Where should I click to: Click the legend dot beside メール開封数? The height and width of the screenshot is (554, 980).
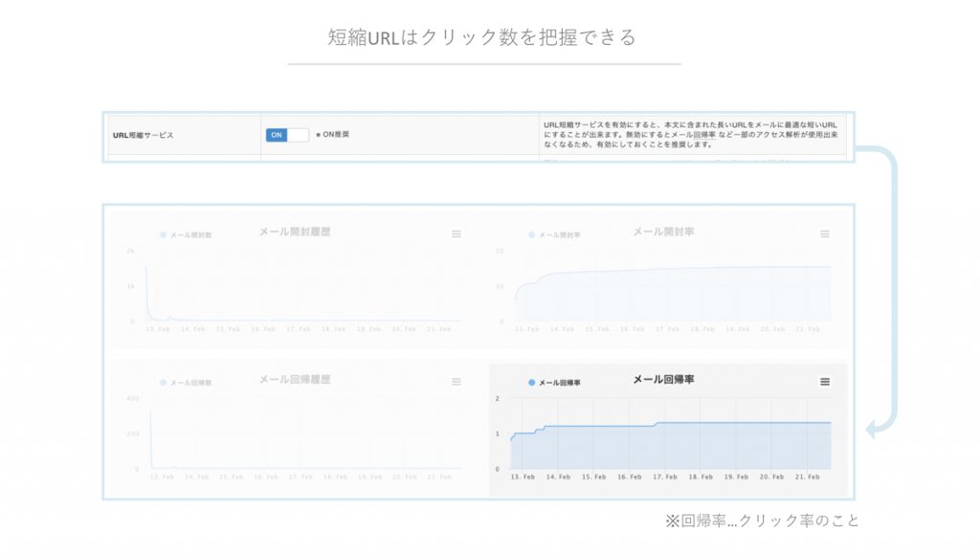(164, 235)
